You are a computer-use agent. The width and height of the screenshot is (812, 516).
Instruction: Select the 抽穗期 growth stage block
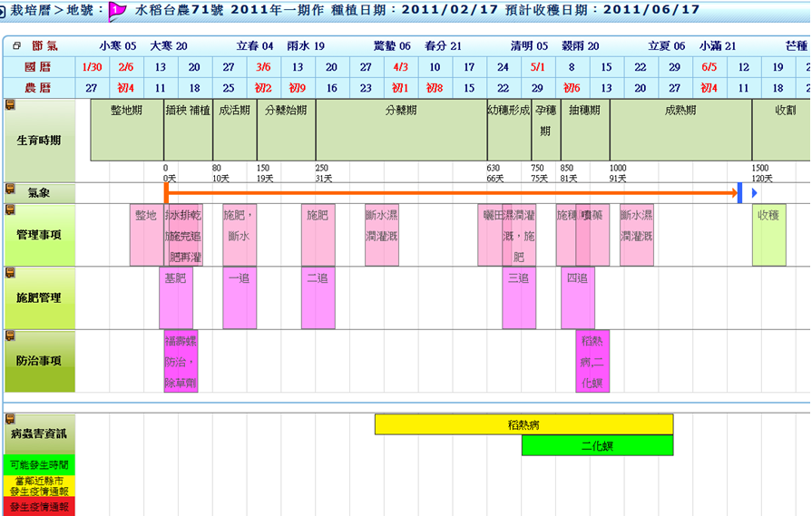coord(585,130)
